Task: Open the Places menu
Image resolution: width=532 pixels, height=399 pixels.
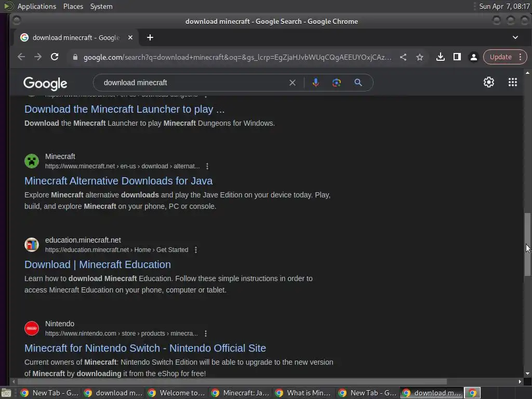Action: pyautogui.click(x=73, y=6)
